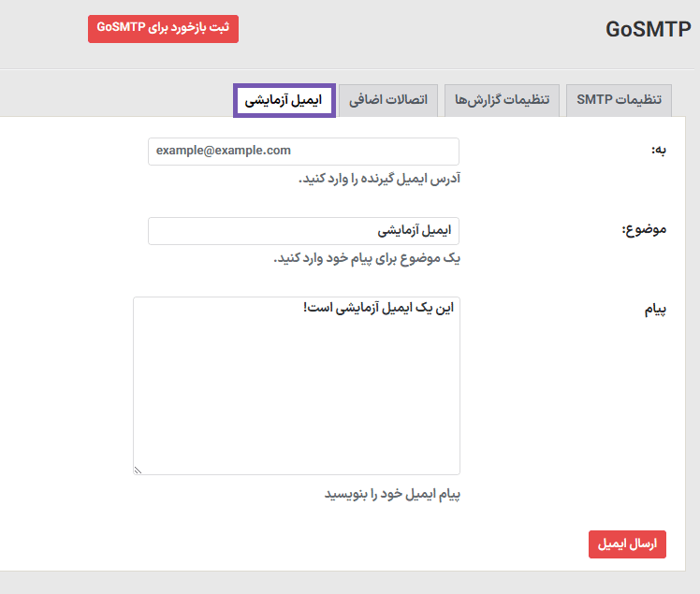The width and height of the screenshot is (700, 594).
Task: Switch to the 'تنظیمات SMTP' tab
Action: 619,99
